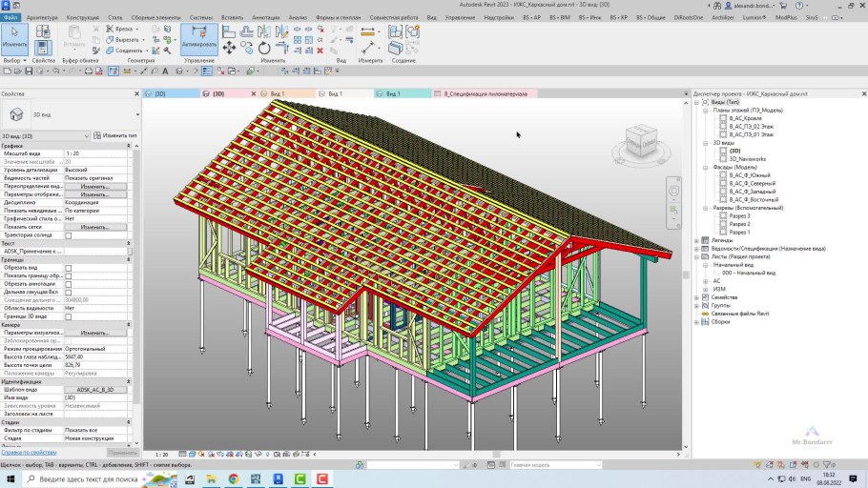Switch to the В_Спецификация пиломатериала view tab

(486, 94)
